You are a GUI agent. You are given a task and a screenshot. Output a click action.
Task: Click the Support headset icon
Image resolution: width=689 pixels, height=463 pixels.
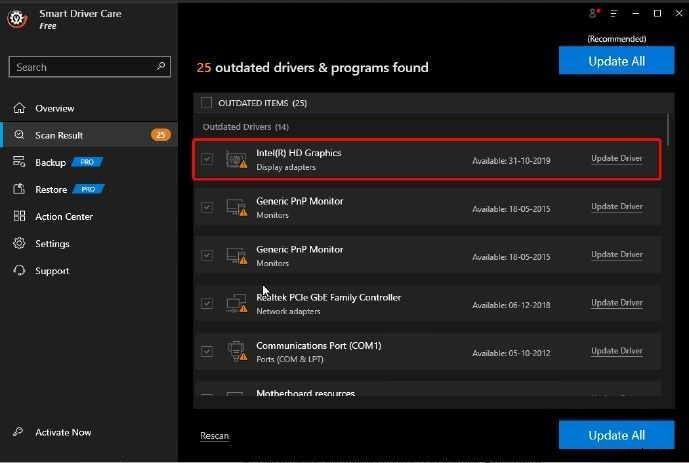pos(19,270)
